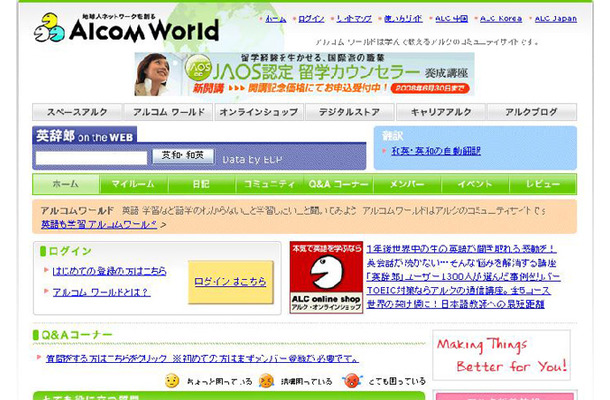Click the とても困っている red face icon
Screen dimensions: 610x400
pyautogui.click(x=352, y=381)
